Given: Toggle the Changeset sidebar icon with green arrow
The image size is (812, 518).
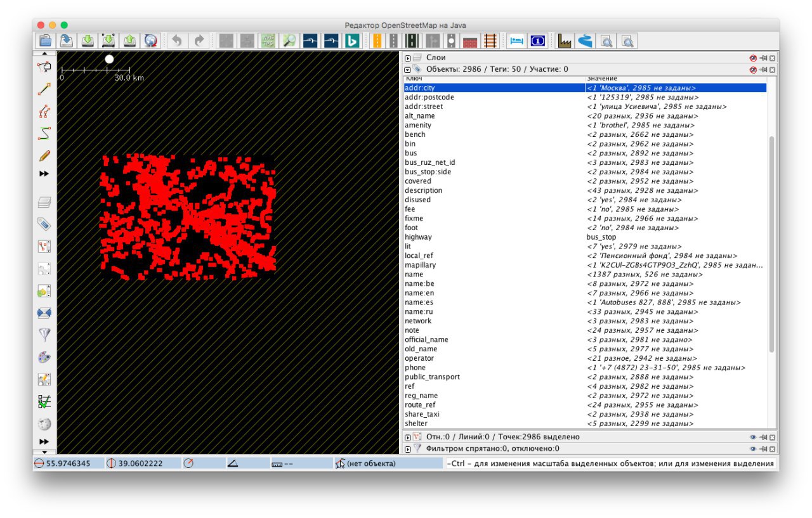Looking at the screenshot, I should 44,291.
